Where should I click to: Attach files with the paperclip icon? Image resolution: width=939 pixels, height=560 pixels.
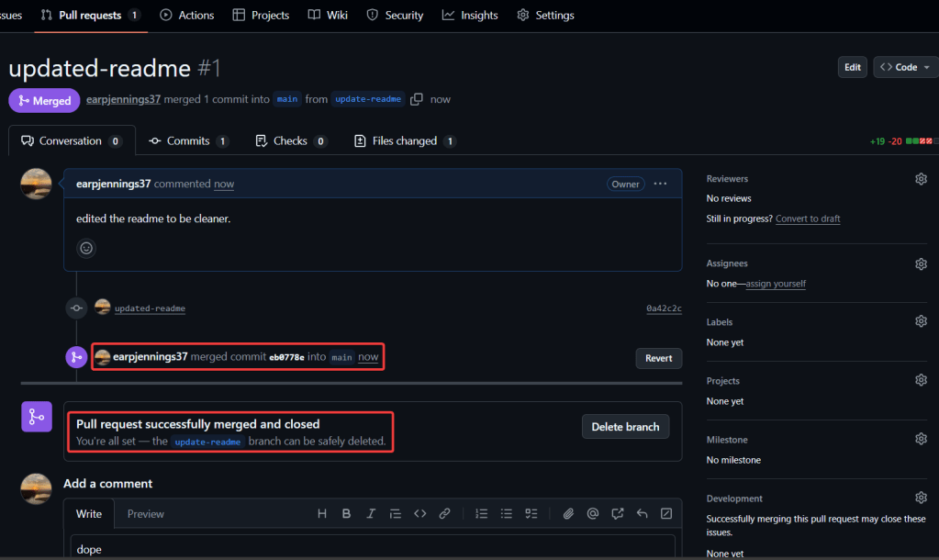(x=568, y=514)
